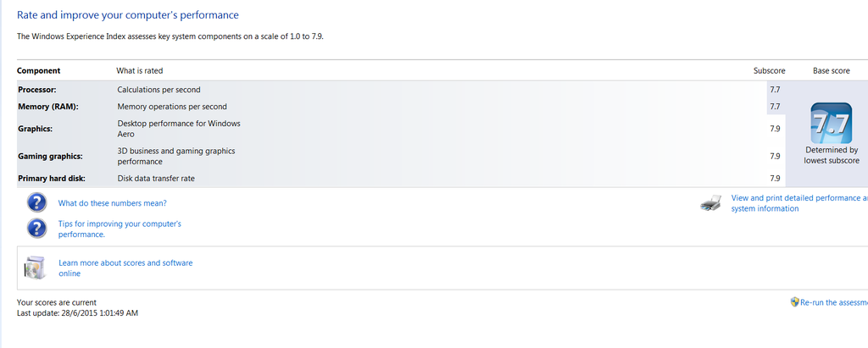Click the software box icon beside 'Learn more about scores'
Viewport: 868px width, 348px height.
pyautogui.click(x=35, y=268)
